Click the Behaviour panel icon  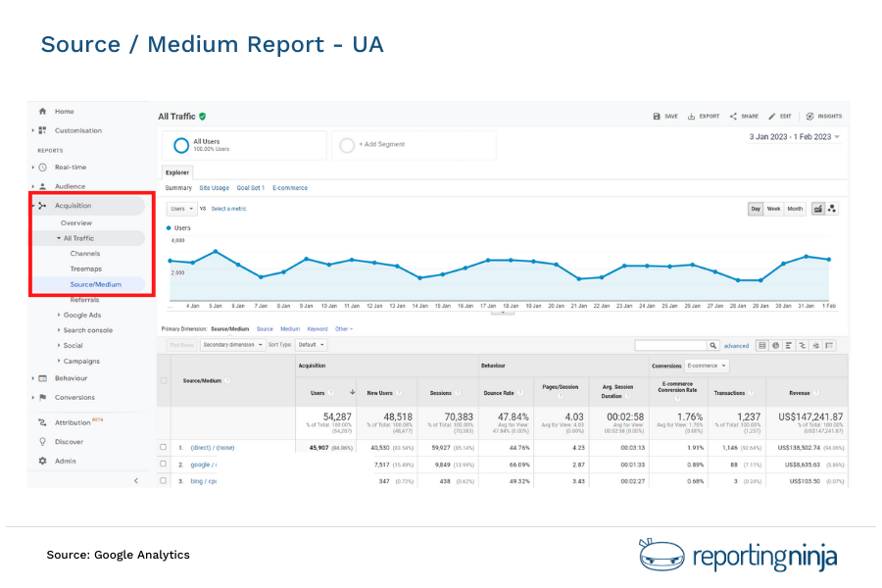42,378
